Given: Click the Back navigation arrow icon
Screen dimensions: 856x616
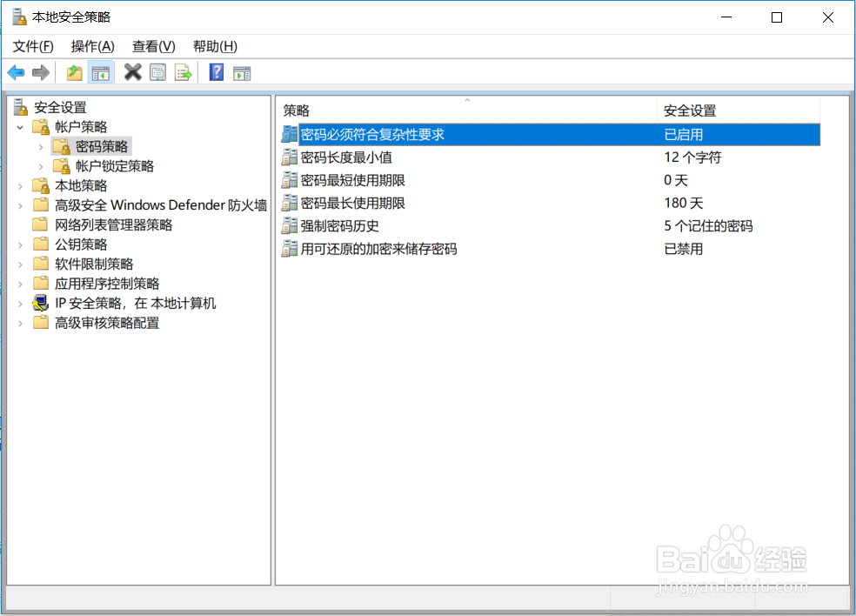Looking at the screenshot, I should (x=16, y=72).
